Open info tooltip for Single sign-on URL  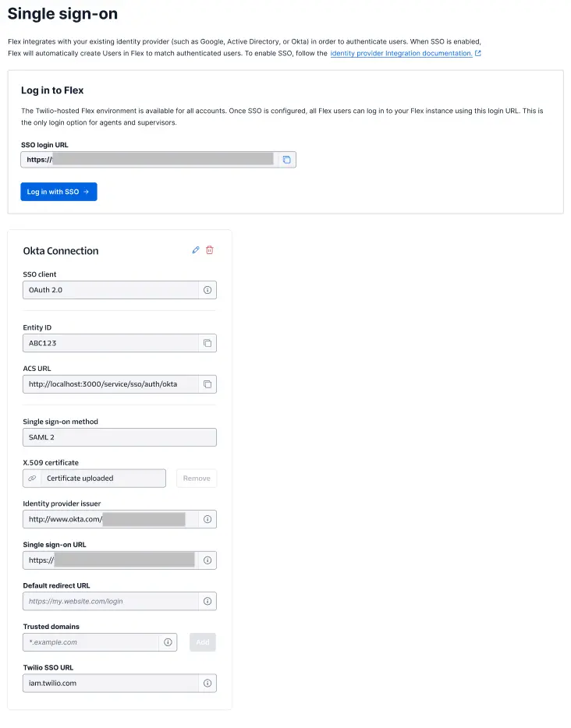pos(207,560)
